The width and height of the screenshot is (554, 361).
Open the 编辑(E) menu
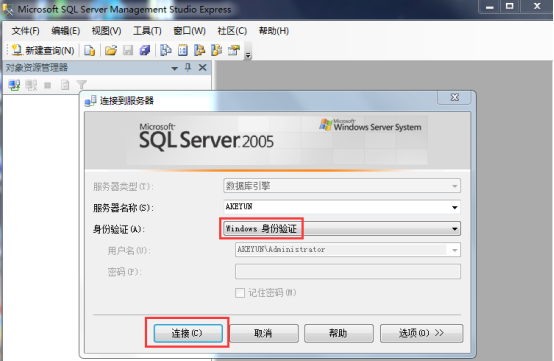point(65,31)
